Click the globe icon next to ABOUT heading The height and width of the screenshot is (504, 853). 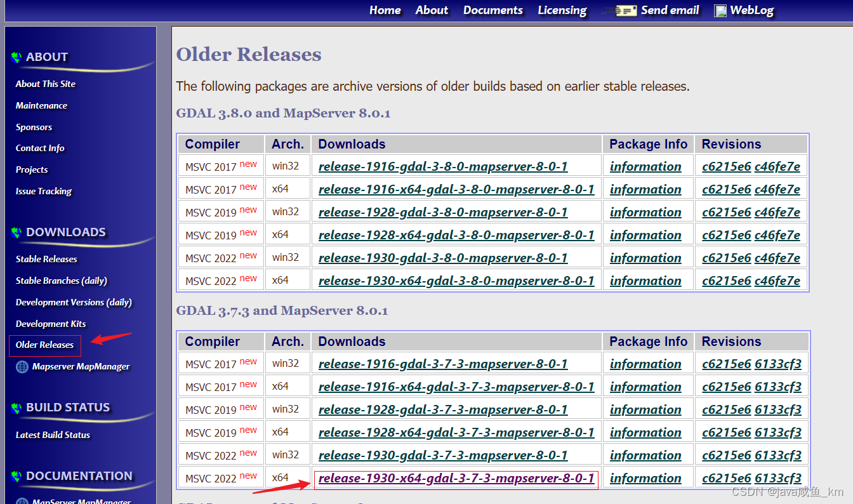pyautogui.click(x=17, y=58)
